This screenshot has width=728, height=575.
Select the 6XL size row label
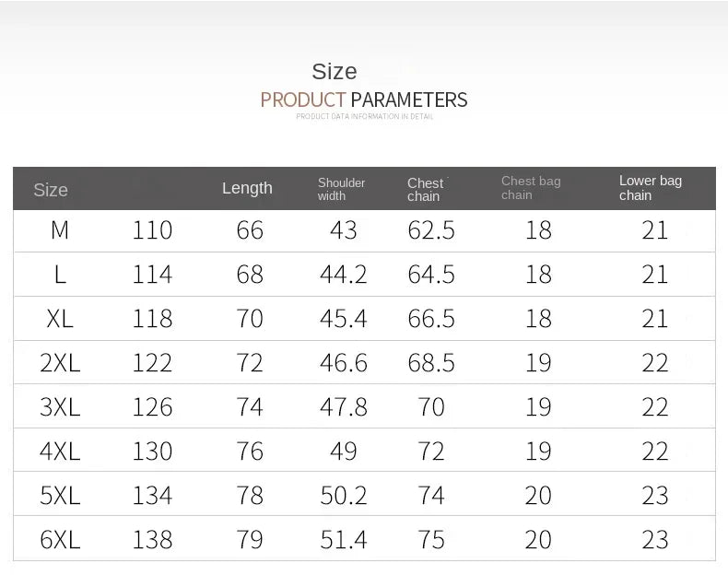tap(60, 540)
